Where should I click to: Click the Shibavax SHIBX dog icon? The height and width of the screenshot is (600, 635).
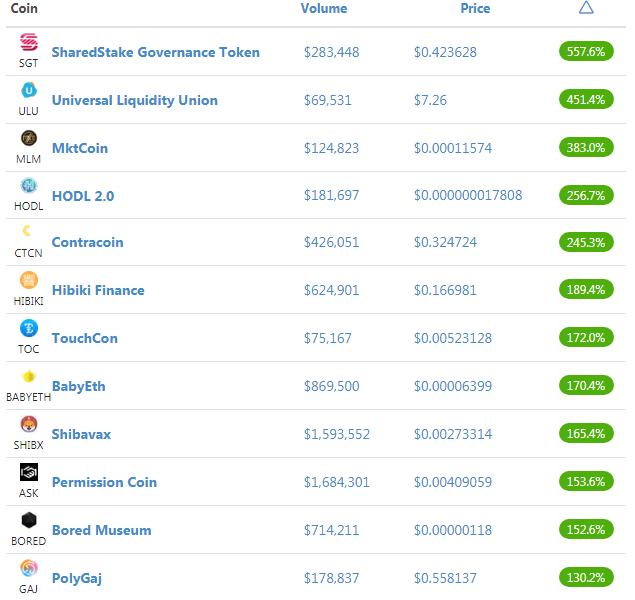click(x=29, y=424)
